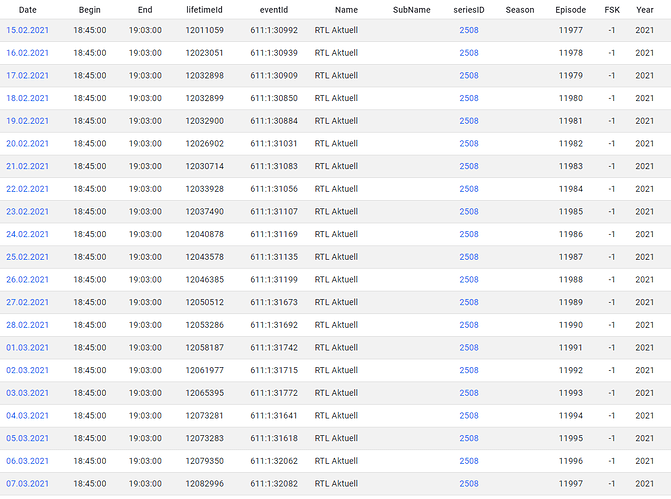The image size is (671, 499).
Task: Open the 03.03.2021 date link
Action: click(27, 393)
